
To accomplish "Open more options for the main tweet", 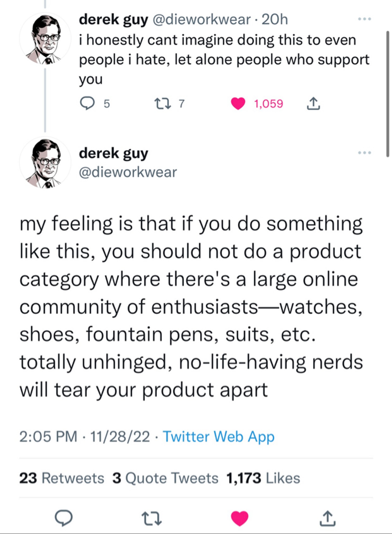I will click(x=364, y=153).
